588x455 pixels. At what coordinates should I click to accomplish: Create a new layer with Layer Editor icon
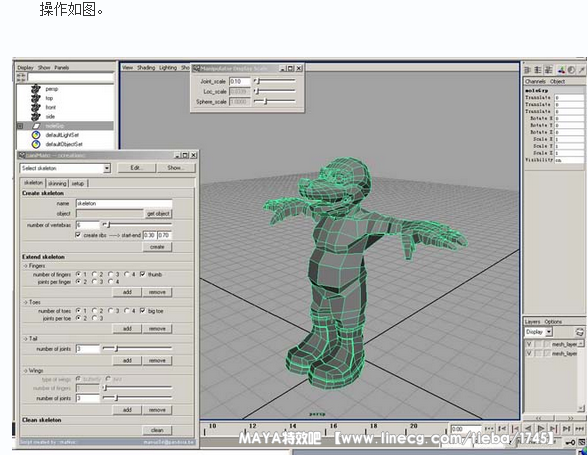tap(580, 332)
